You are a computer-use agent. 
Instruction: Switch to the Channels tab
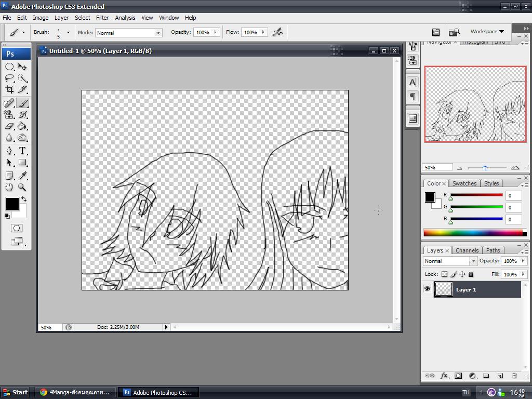pyautogui.click(x=467, y=250)
